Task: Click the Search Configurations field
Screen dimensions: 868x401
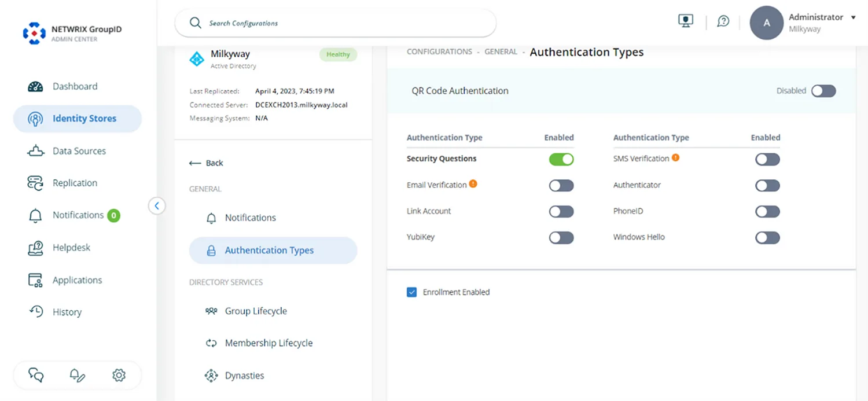Action: (336, 23)
